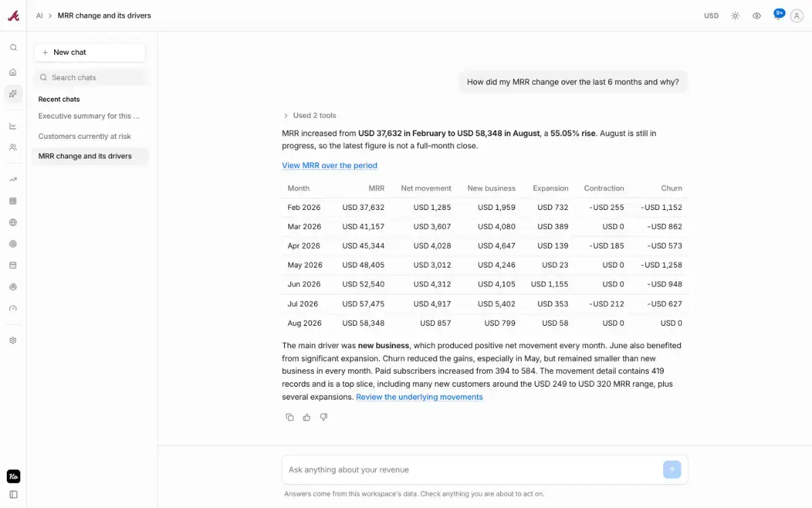The height and width of the screenshot is (508, 812).
Task: Click the target icon in sidebar
Action: 13,244
